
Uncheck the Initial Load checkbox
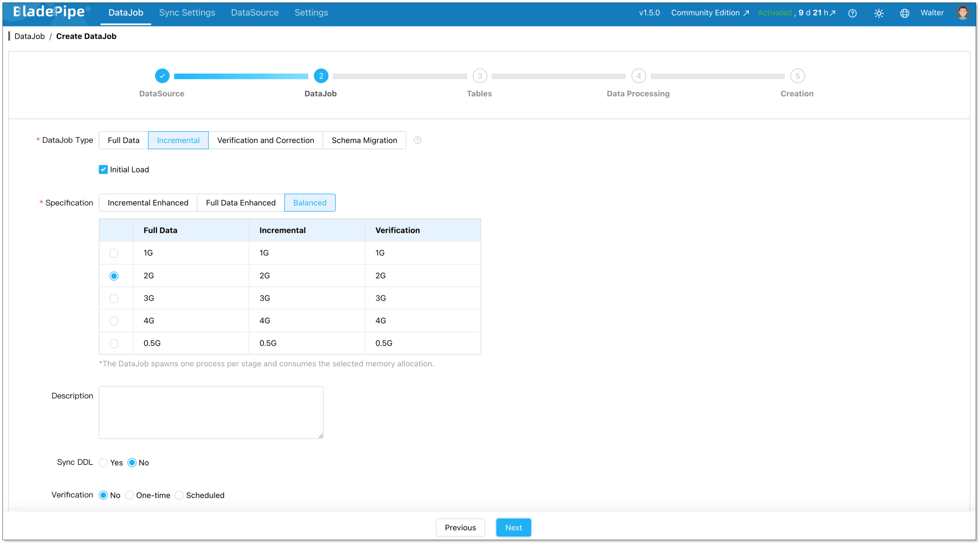pos(103,169)
